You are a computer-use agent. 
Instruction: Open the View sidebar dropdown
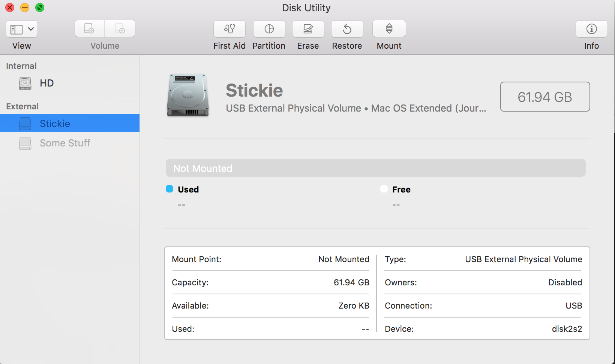(x=22, y=29)
